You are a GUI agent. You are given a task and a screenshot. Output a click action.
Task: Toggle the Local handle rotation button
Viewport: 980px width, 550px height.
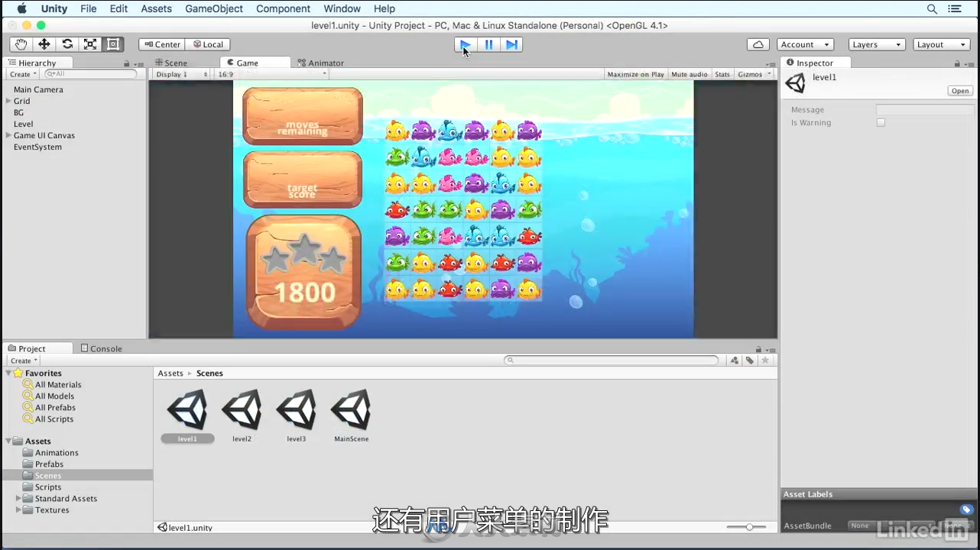tap(208, 44)
